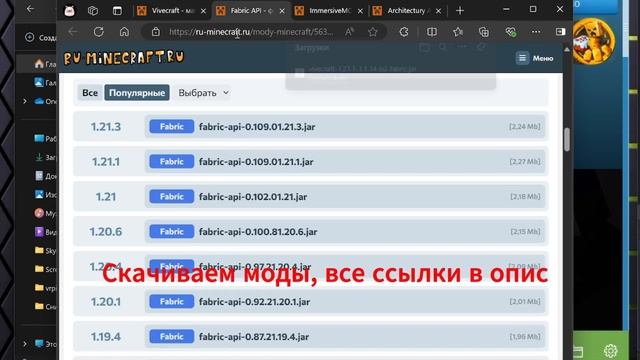This screenshot has width=640, height=360.
Task: Click the Fabric badge in the 1.19.4 row
Action: (171, 337)
